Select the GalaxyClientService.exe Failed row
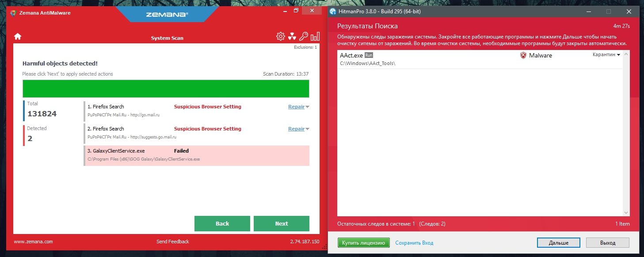Viewport: 644px width, 257px height. pyautogui.click(x=197, y=155)
